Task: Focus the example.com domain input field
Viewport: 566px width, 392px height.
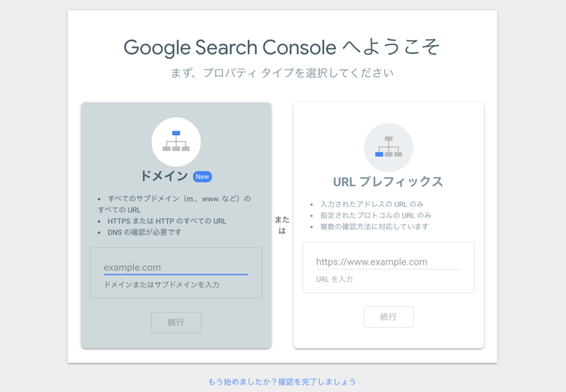Action: tap(176, 268)
